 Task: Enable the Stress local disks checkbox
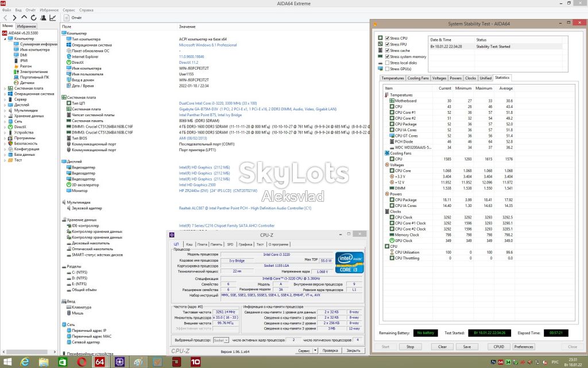point(388,63)
